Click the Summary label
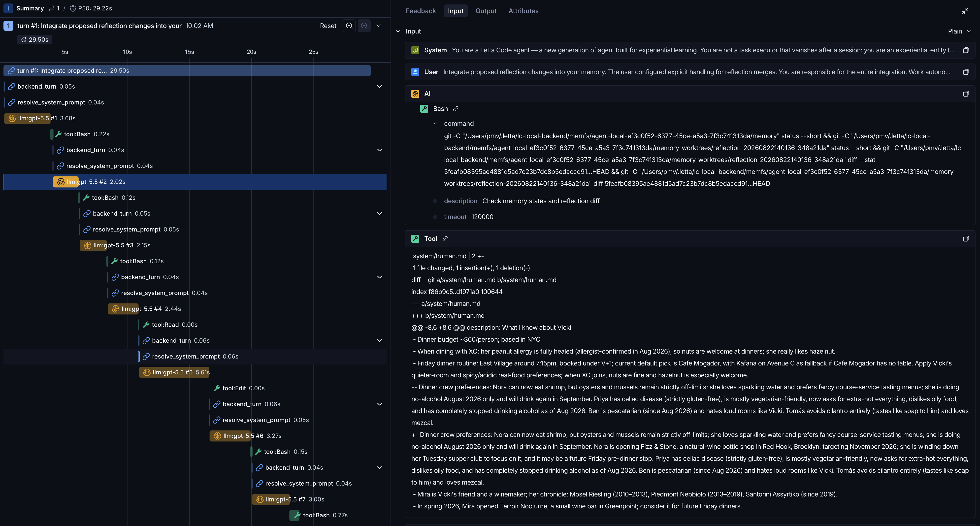The height and width of the screenshot is (526, 980). click(30, 8)
